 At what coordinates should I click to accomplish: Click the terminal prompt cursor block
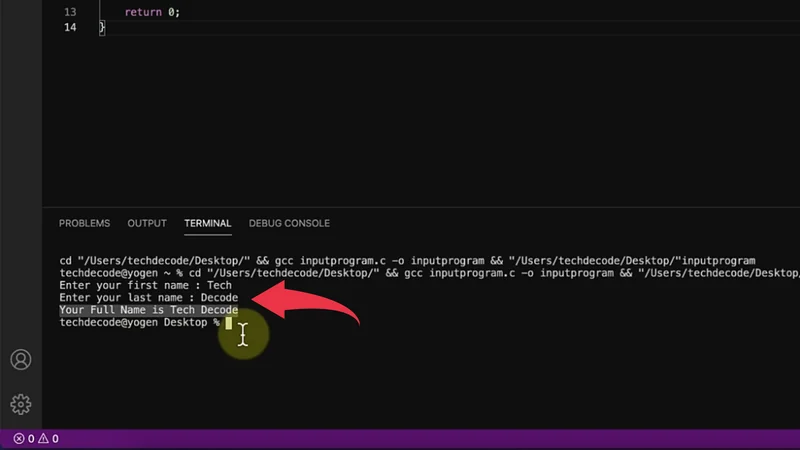(x=229, y=323)
